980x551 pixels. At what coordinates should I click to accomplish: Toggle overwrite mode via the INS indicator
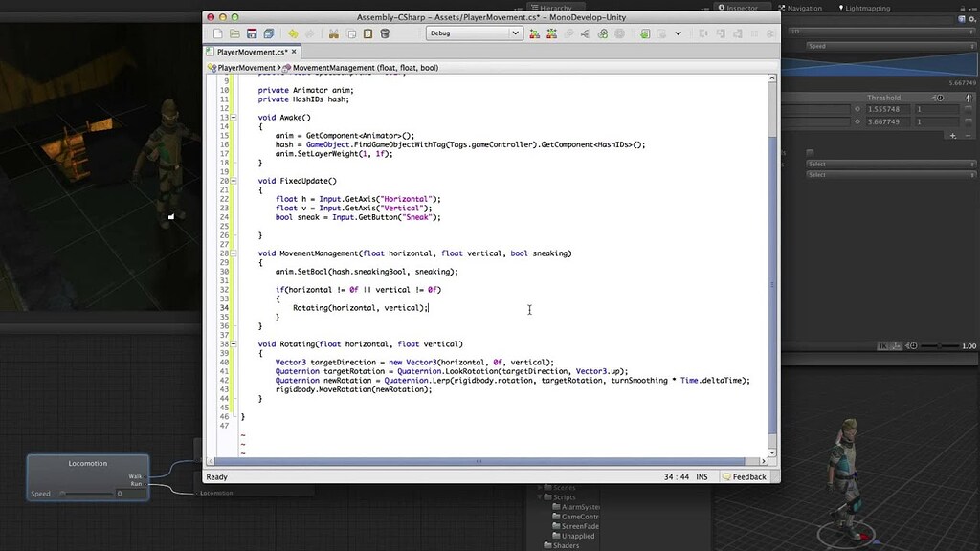702,476
